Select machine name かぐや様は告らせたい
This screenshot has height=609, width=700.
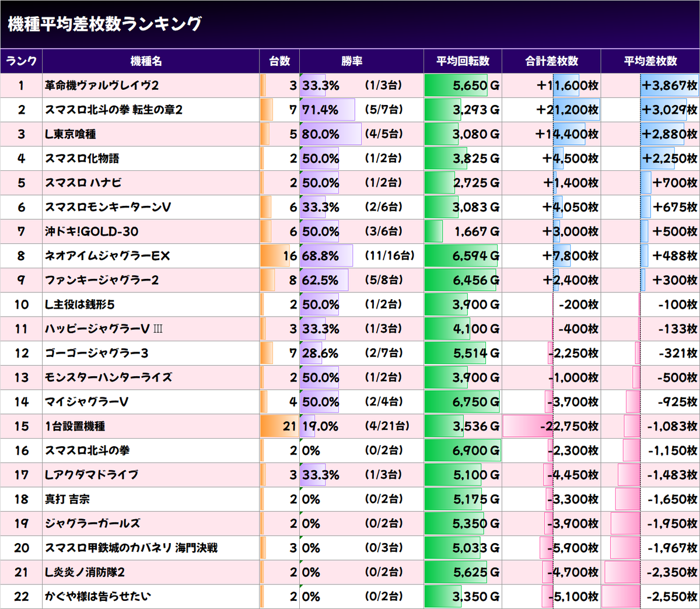97,597
